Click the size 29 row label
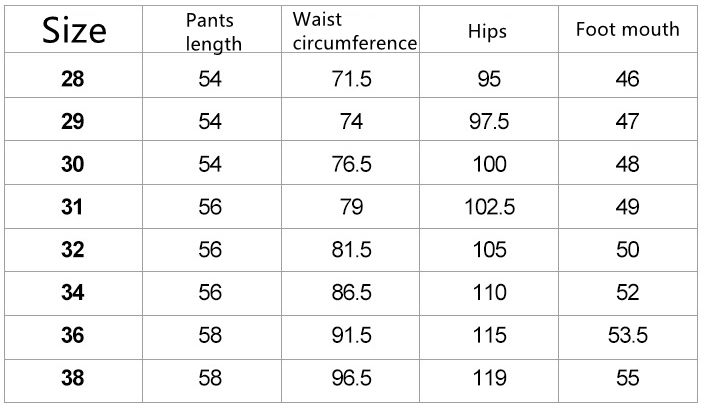Image resolution: width=702 pixels, height=409 pixels. [x=73, y=122]
